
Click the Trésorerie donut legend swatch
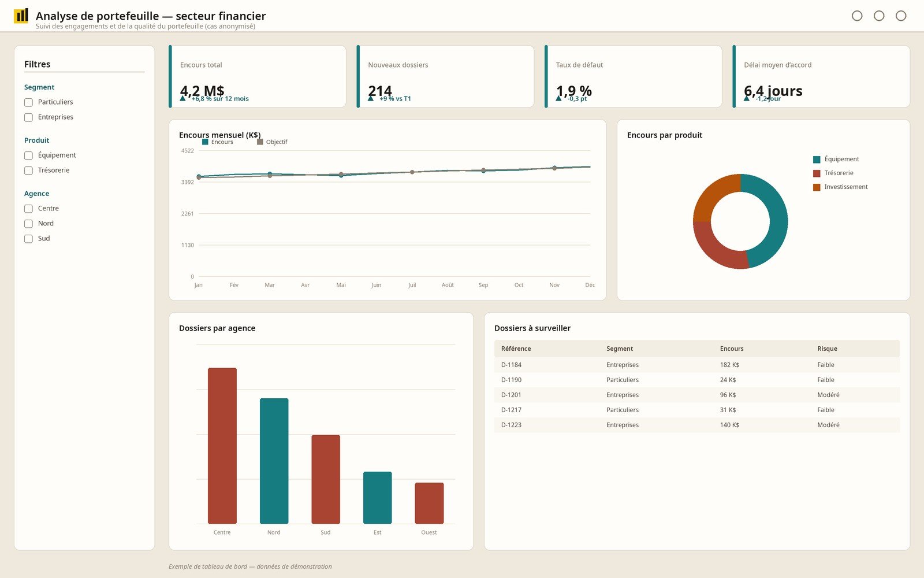point(817,173)
